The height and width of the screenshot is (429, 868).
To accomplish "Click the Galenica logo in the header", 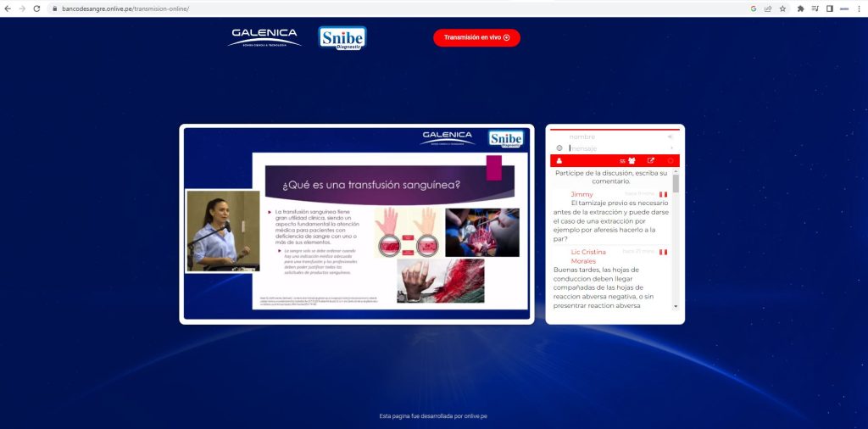I will pos(264,37).
